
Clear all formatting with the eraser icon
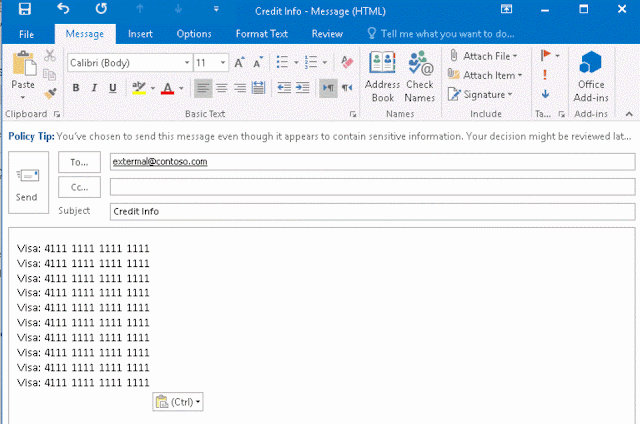point(347,62)
